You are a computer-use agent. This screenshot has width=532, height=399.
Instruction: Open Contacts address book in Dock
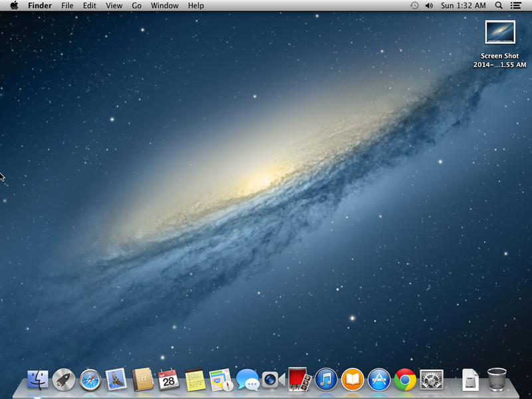[142, 379]
